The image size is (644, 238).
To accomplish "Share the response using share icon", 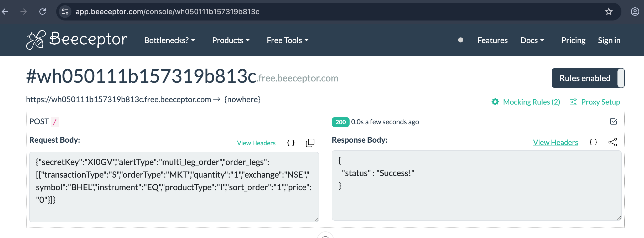I will pos(613,142).
